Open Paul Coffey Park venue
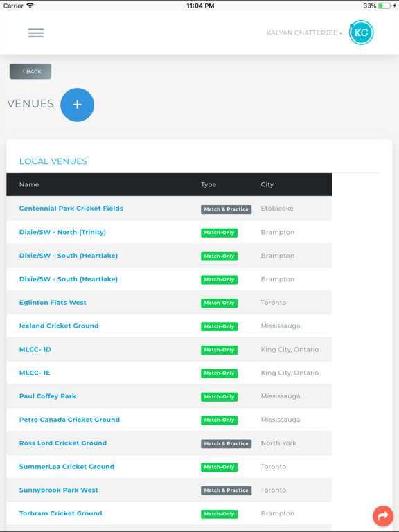This screenshot has width=399, height=532. tap(48, 396)
